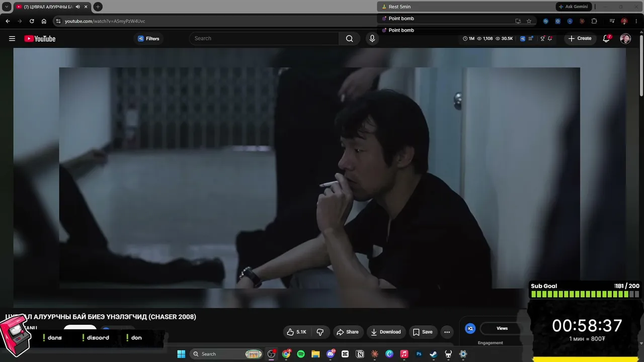The height and width of the screenshot is (362, 644).
Task: Reload the current page
Action: pos(32,21)
